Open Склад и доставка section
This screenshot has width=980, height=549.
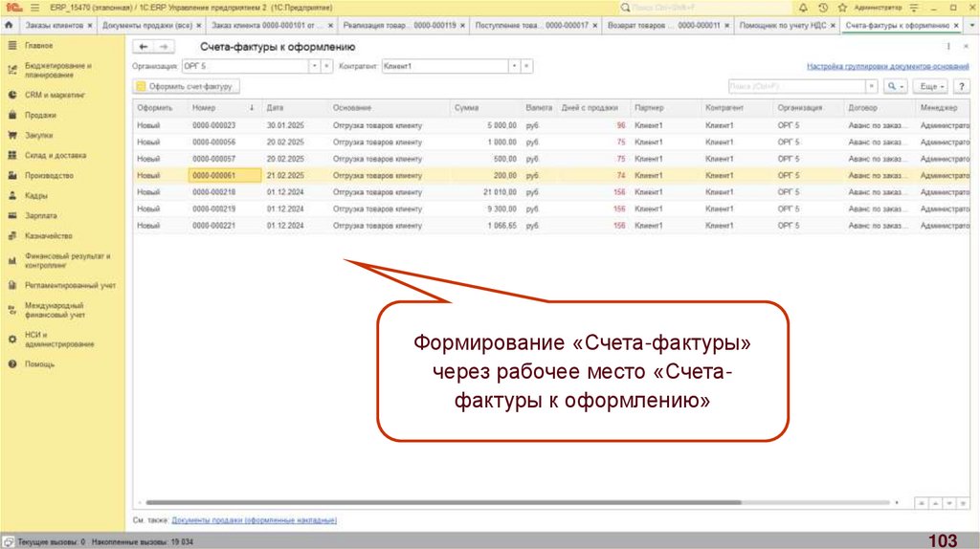pos(56,155)
